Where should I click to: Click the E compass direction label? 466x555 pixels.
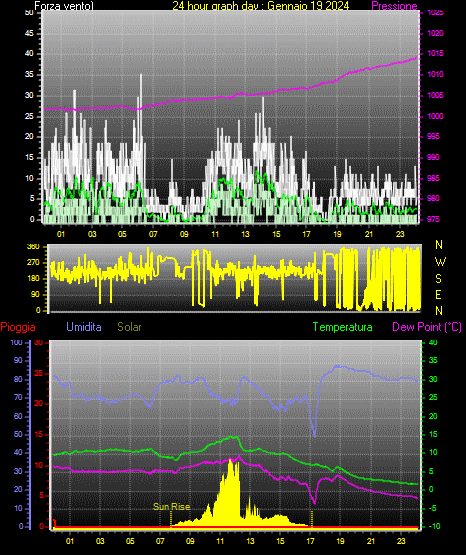pos(438,294)
